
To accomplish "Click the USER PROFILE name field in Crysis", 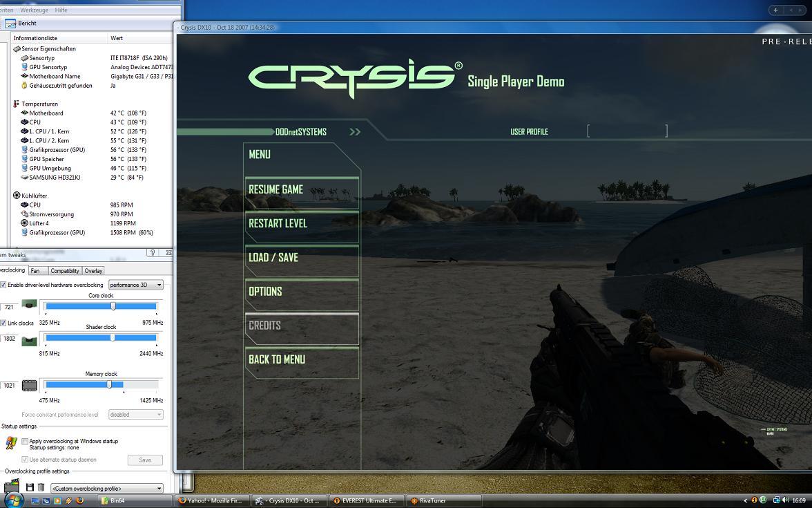I will [x=627, y=131].
